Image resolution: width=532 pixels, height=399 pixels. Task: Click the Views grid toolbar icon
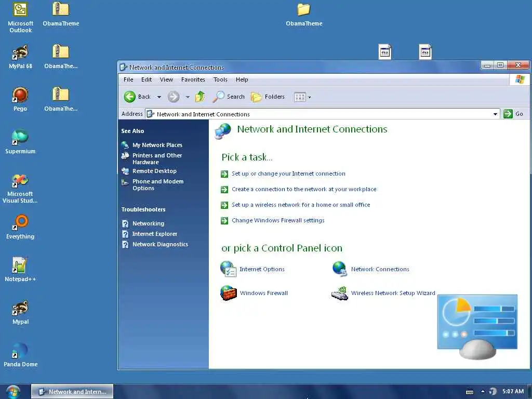point(300,97)
